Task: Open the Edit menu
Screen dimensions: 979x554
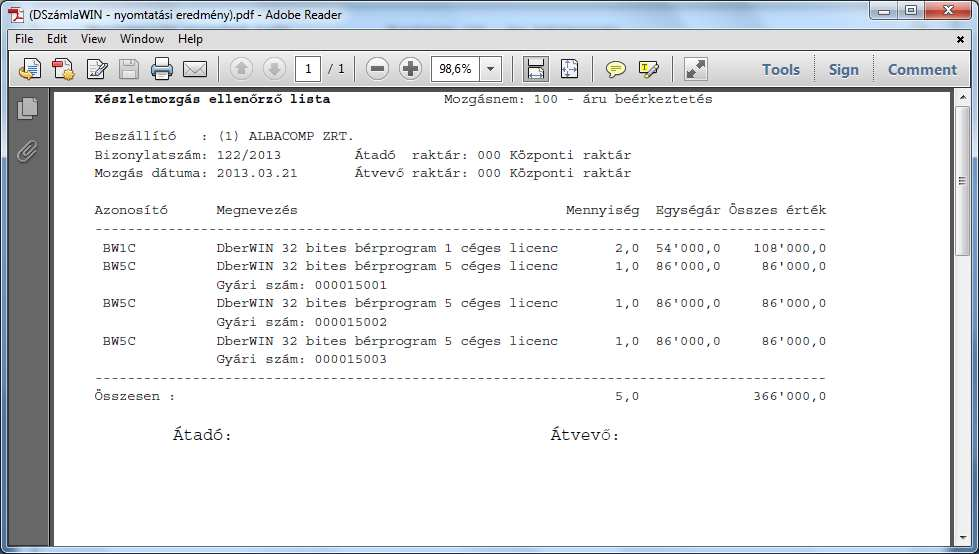Action: 57,39
